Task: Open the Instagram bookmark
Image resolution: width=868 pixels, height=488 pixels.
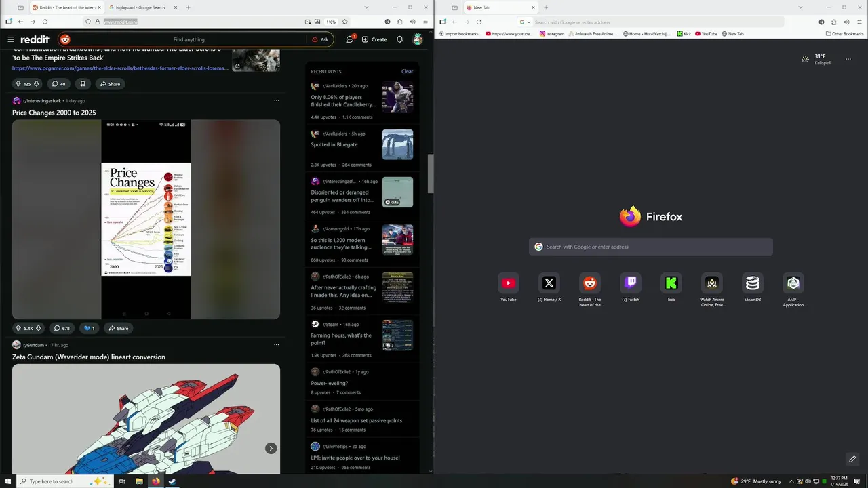Action: pyautogui.click(x=552, y=33)
